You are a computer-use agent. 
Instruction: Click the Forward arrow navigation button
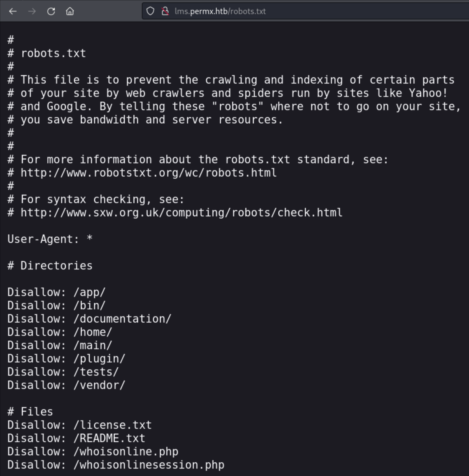pos(32,11)
